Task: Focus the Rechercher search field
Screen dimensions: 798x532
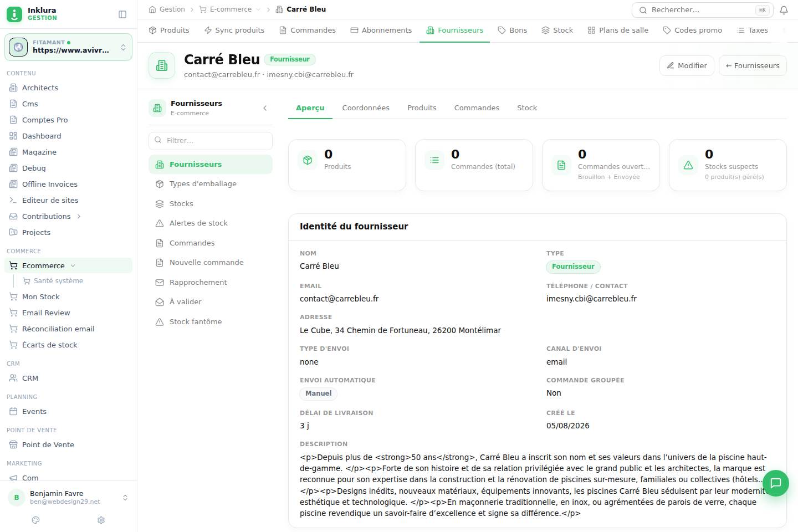Action: pos(702,10)
